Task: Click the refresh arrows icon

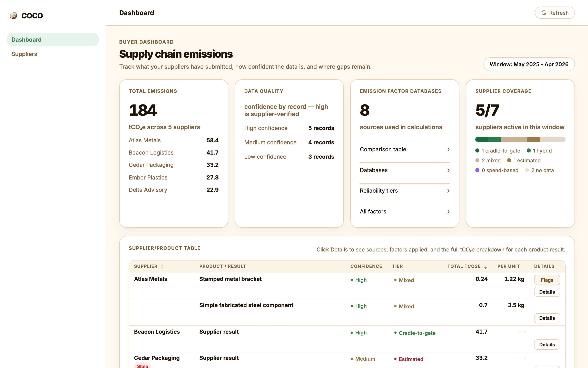Action: click(544, 13)
